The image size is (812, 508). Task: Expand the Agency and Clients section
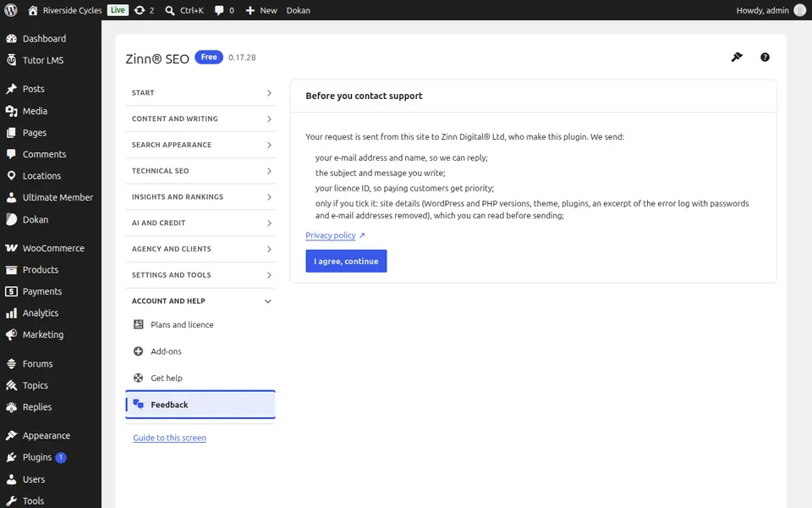pos(200,249)
